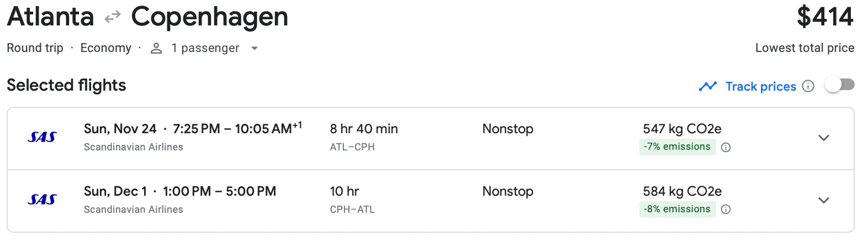
Task: Click the passenger person icon
Action: click(x=156, y=49)
